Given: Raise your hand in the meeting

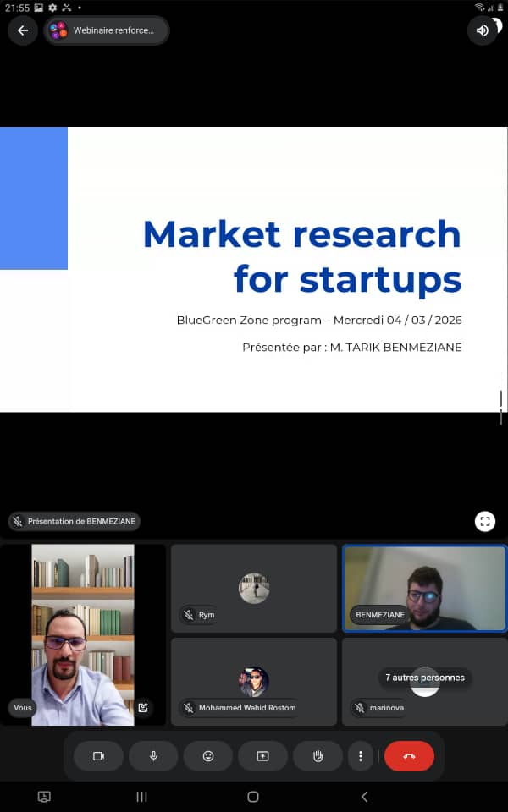Looking at the screenshot, I should 317,756.
